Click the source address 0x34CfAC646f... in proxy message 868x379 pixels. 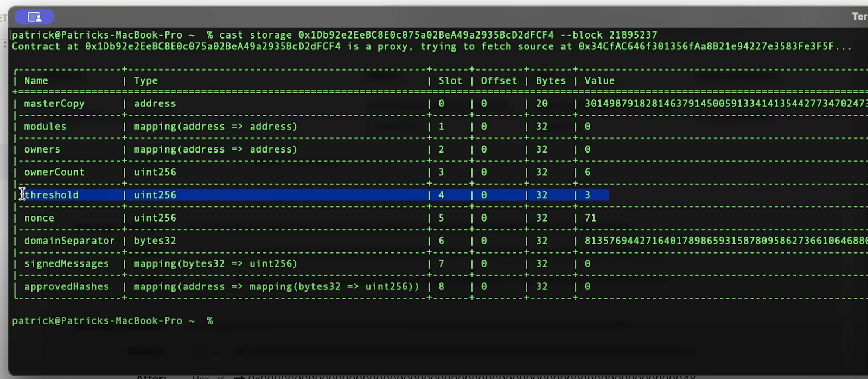click(x=706, y=47)
